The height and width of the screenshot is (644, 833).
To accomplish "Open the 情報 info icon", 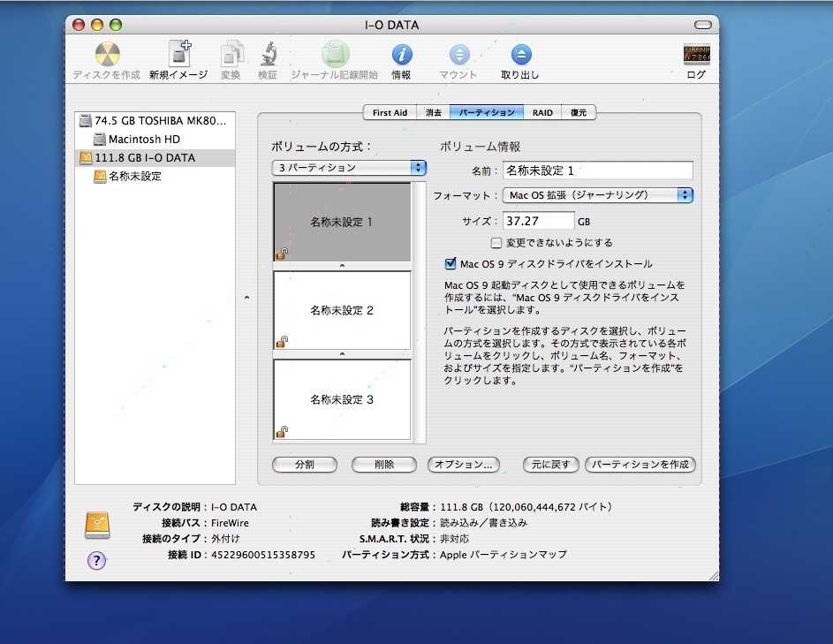I will (x=402, y=54).
